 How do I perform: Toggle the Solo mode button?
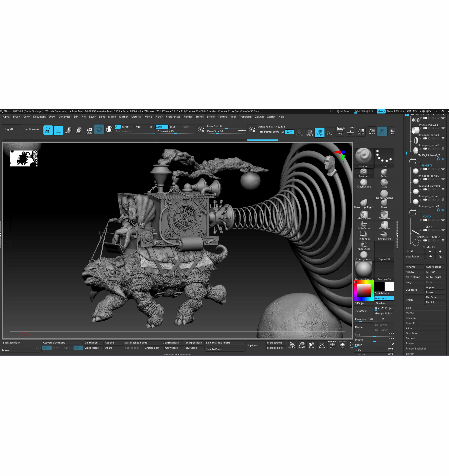tap(342, 345)
